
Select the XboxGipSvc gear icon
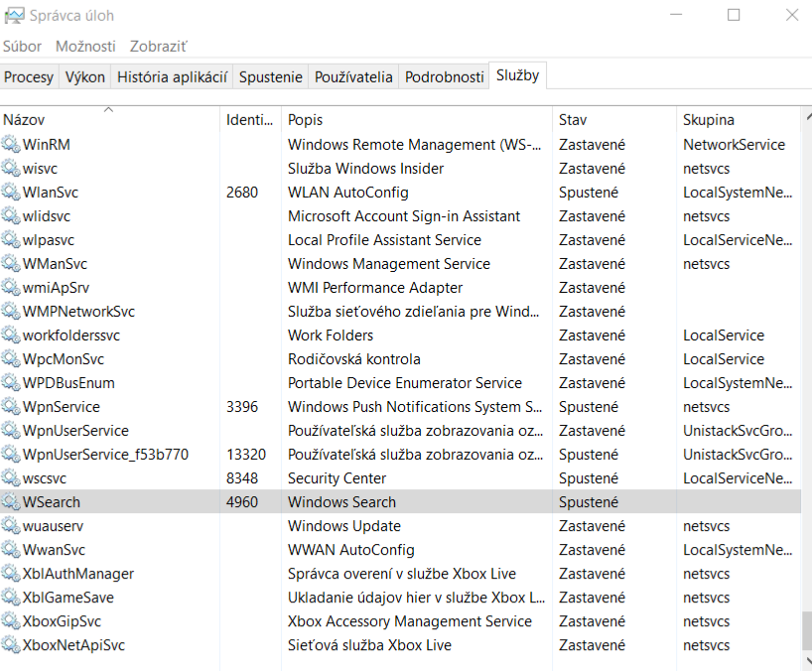10,620
